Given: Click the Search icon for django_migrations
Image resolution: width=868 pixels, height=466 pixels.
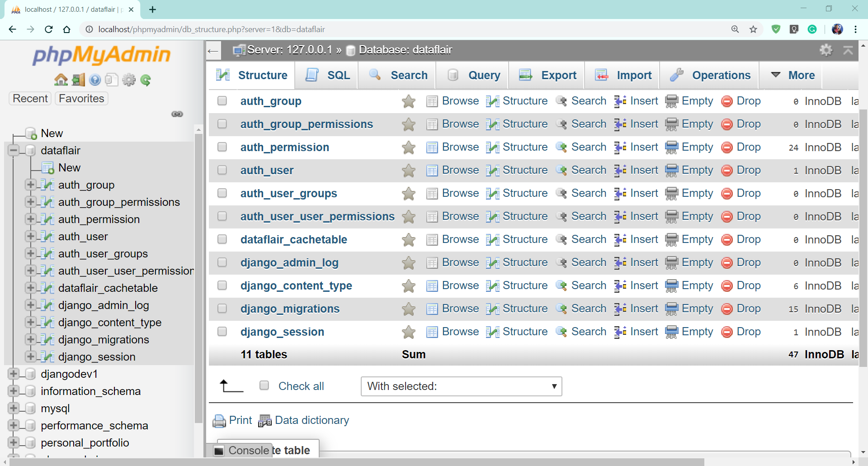Looking at the screenshot, I should pyautogui.click(x=561, y=309).
